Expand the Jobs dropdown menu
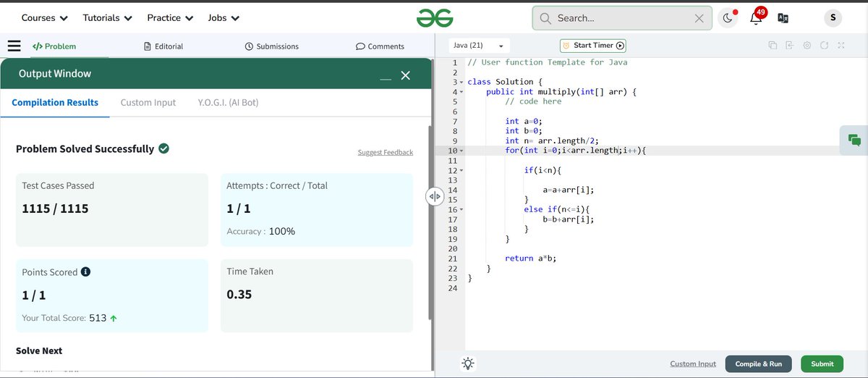The width and height of the screenshot is (868, 378). point(224,17)
